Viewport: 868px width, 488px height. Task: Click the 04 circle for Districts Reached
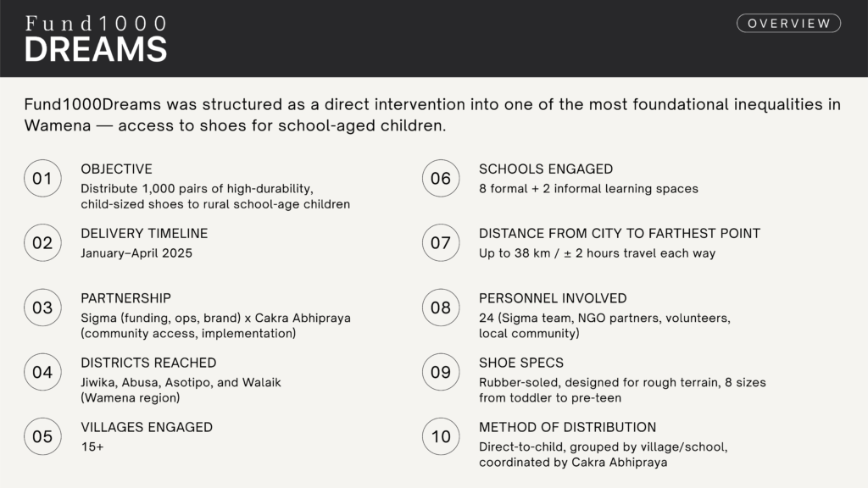[42, 372]
